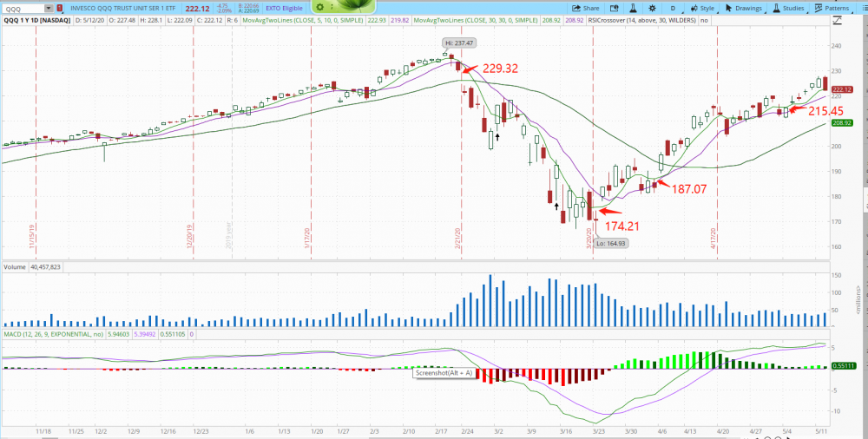This screenshot has height=439, width=868.
Task: Open the Drawings tool menu
Action: click(744, 8)
